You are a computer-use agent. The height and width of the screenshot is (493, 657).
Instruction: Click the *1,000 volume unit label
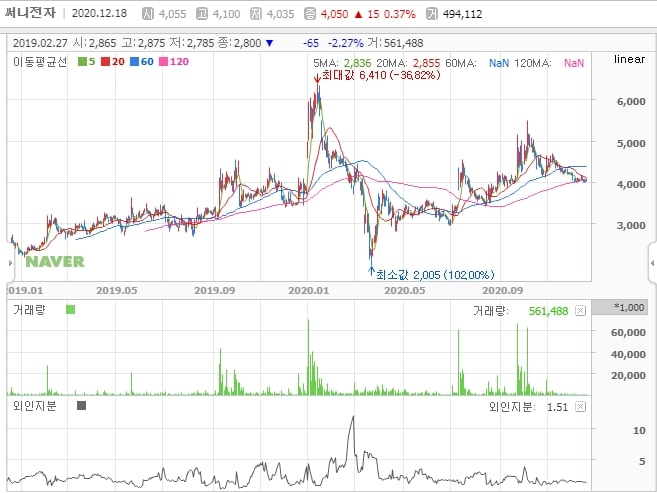pos(629,307)
